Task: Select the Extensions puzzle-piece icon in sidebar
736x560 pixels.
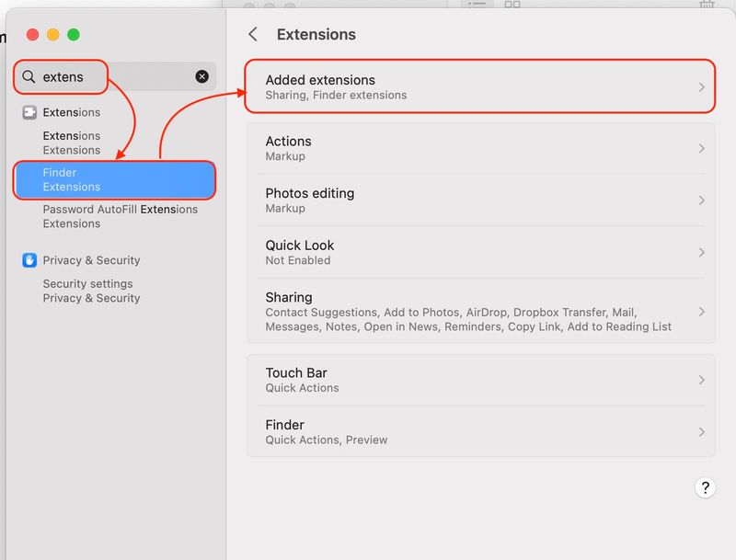Action: tap(29, 112)
